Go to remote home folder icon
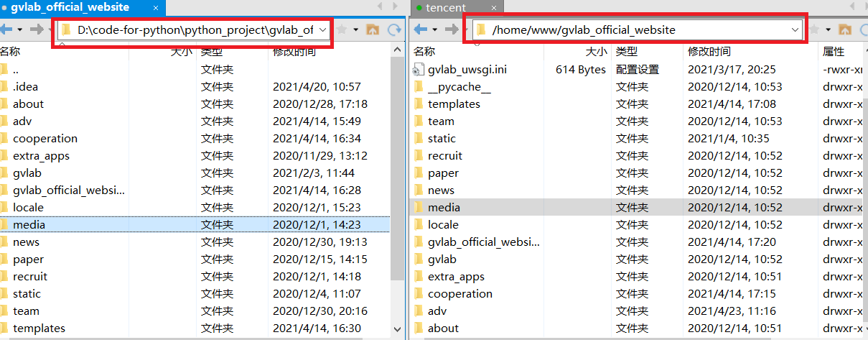 (x=845, y=29)
